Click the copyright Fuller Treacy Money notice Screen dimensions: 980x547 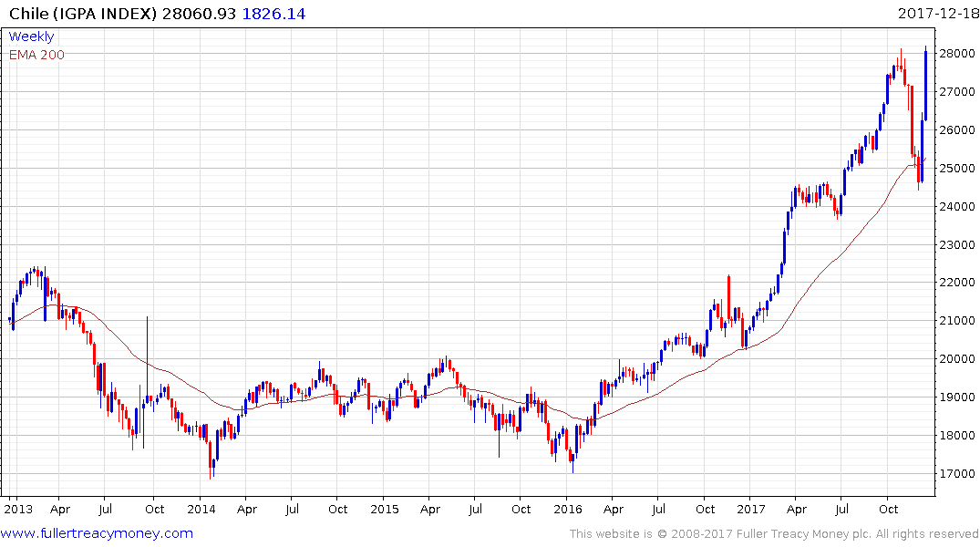coord(774,534)
